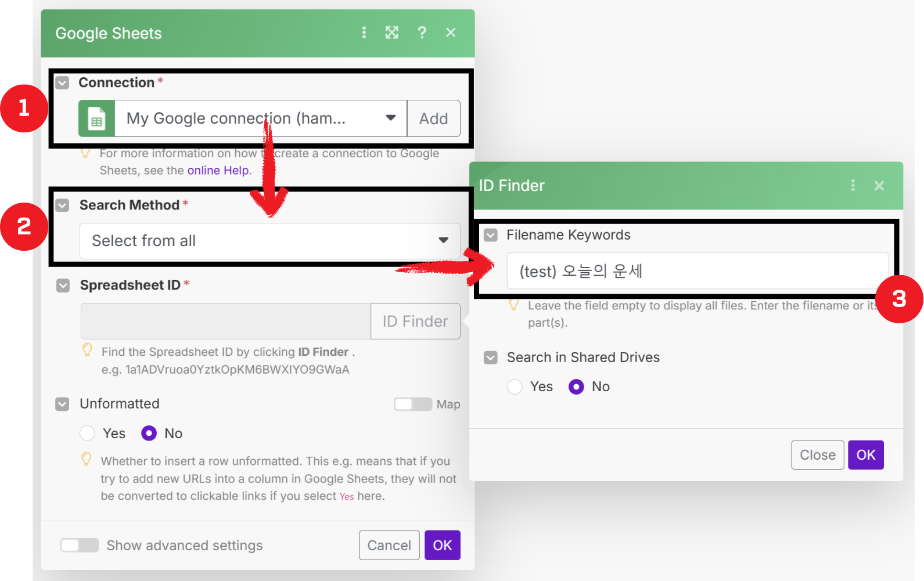Viewport: 924px width, 581px height.
Task: Click Add to create a new connection
Action: (434, 118)
